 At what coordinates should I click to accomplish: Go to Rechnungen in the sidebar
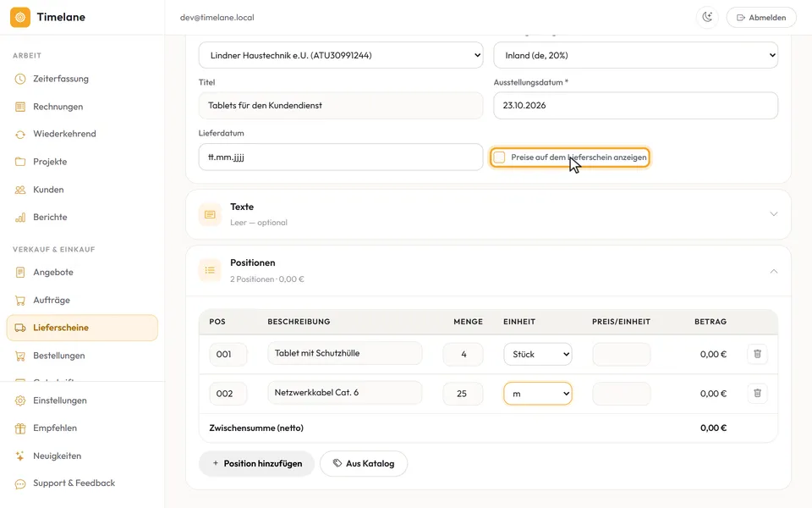point(82,107)
